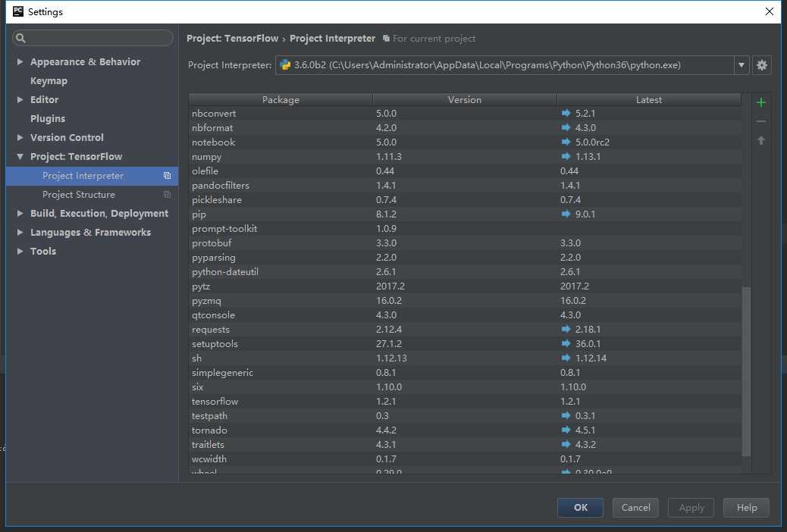Select the tensorflow package row

click(x=466, y=402)
